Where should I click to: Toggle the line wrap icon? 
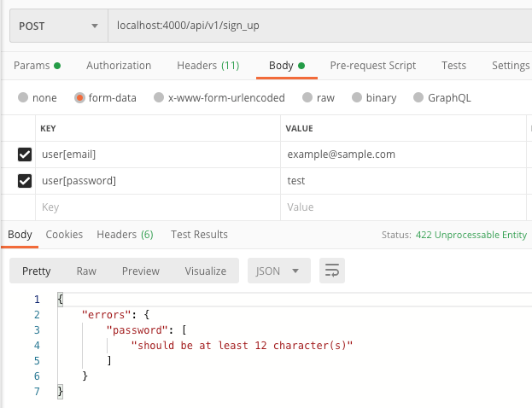pos(332,271)
